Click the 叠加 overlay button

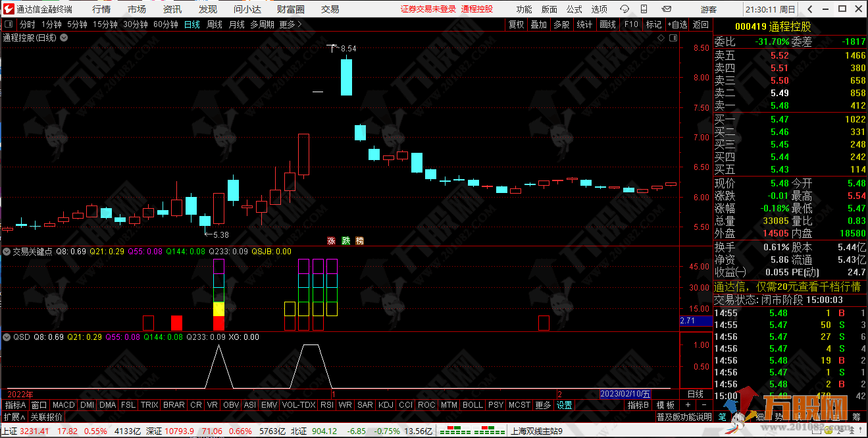(x=539, y=24)
